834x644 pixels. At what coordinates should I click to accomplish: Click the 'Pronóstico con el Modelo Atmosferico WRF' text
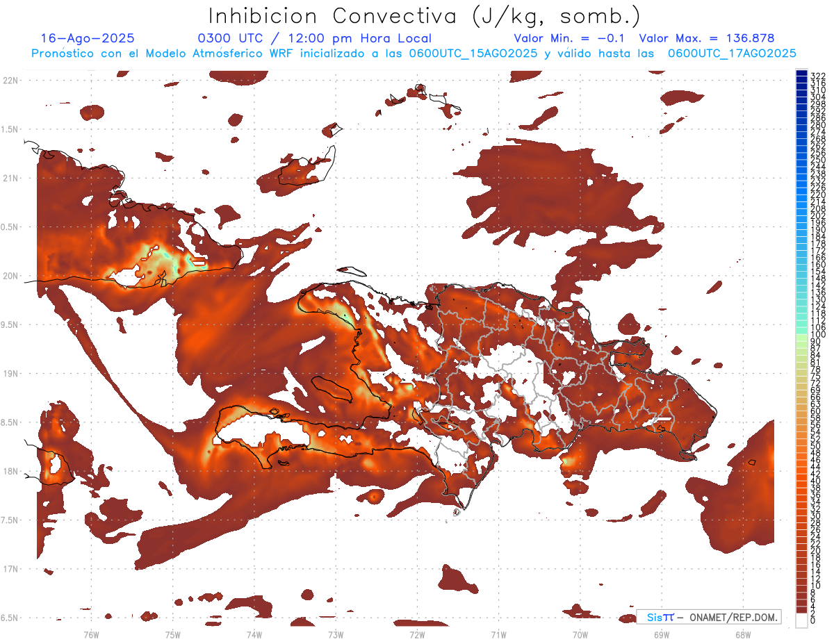pyautogui.click(x=163, y=53)
